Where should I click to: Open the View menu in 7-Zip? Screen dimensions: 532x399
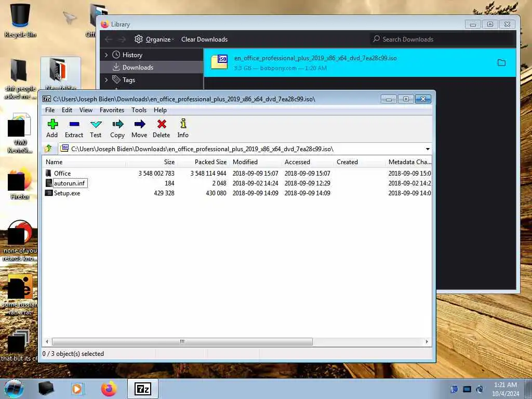tap(86, 110)
